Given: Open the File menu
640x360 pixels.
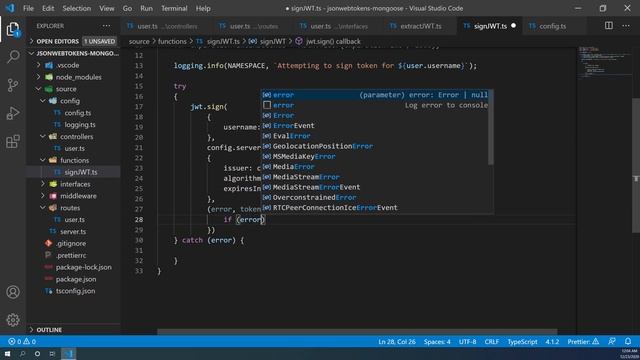Looking at the screenshot, I should (x=28, y=8).
